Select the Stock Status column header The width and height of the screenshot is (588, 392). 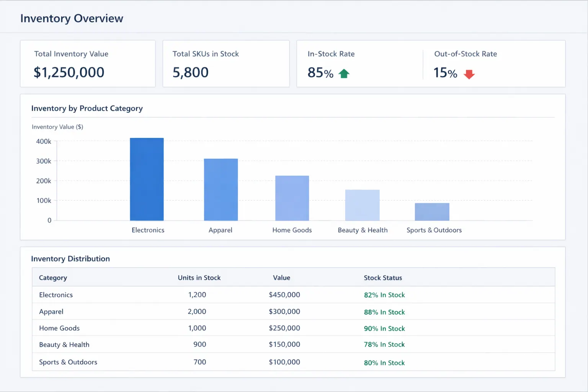tap(383, 278)
